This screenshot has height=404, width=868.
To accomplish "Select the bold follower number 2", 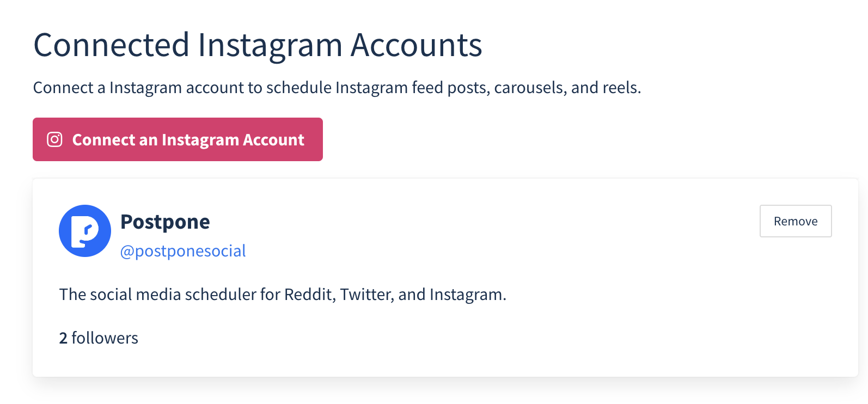I will pos(63,338).
